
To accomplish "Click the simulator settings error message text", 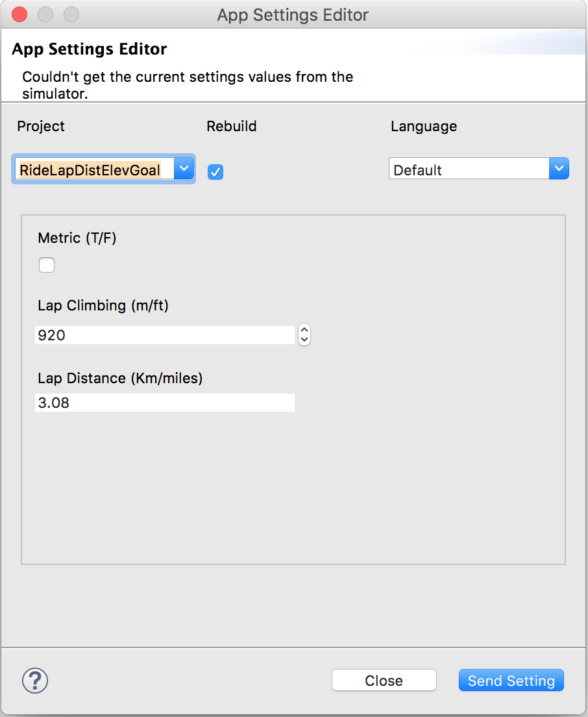I will tap(188, 85).
